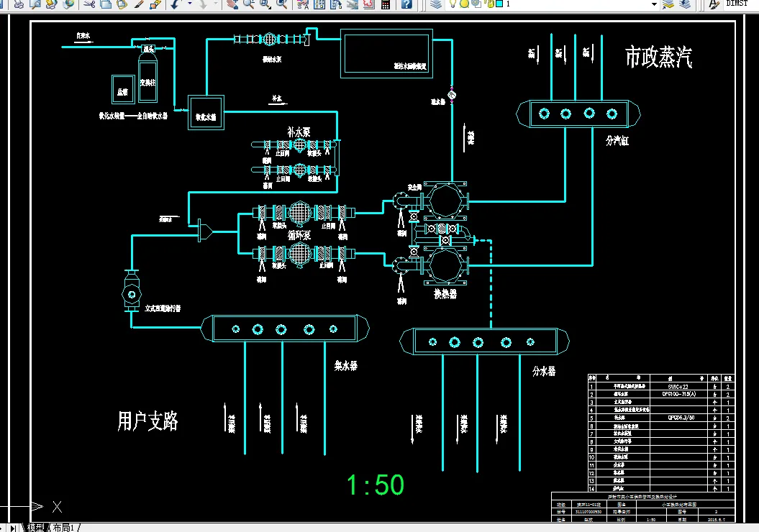Click the Plot printer icon
Viewport: 759px width, 532px height.
click(19, 4)
